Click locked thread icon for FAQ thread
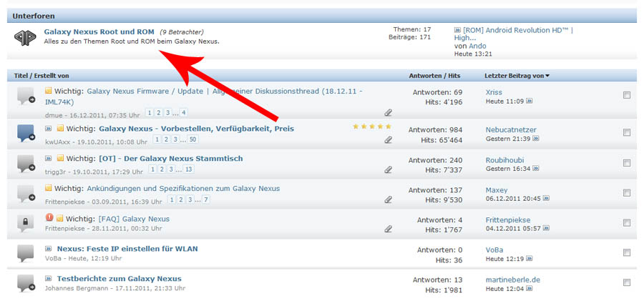 pos(26,223)
